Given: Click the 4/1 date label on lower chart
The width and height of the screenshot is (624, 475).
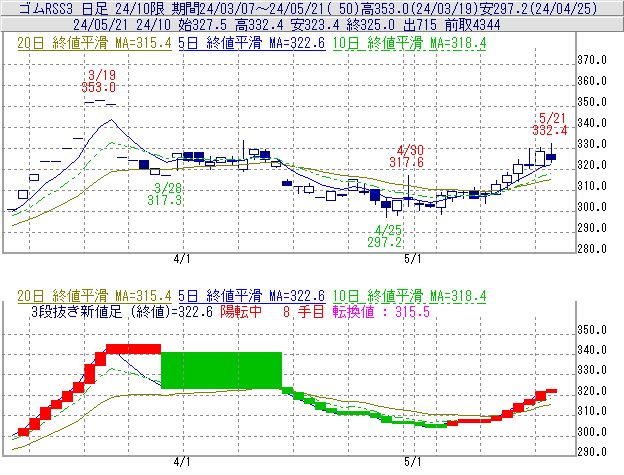Looking at the screenshot, I should click(182, 462).
